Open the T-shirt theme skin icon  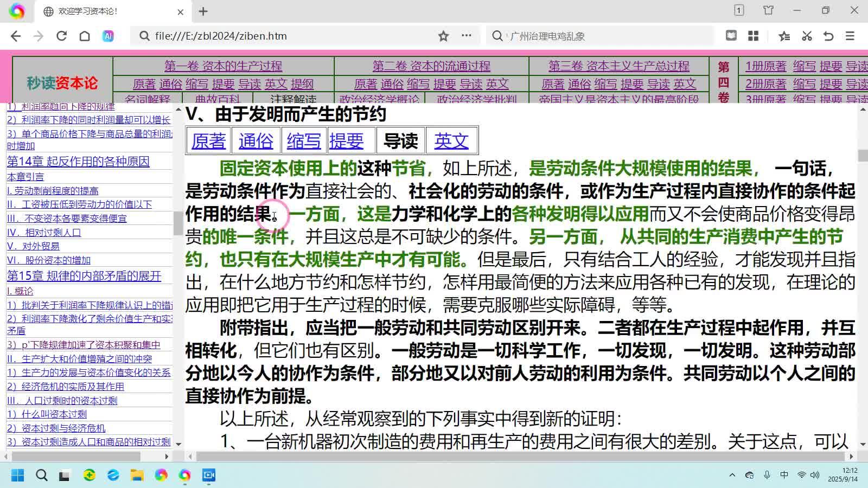[768, 10]
